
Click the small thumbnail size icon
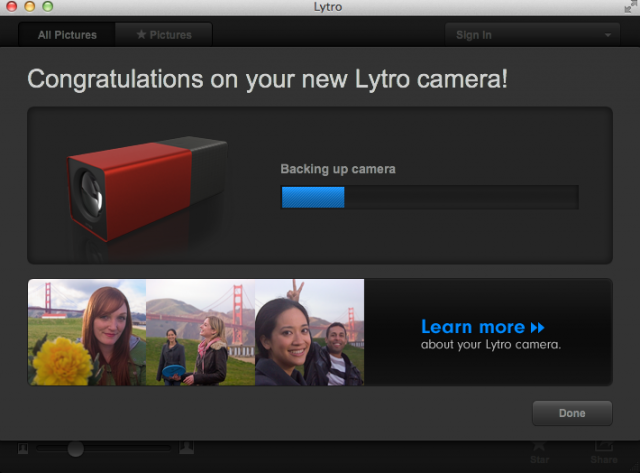(x=23, y=449)
